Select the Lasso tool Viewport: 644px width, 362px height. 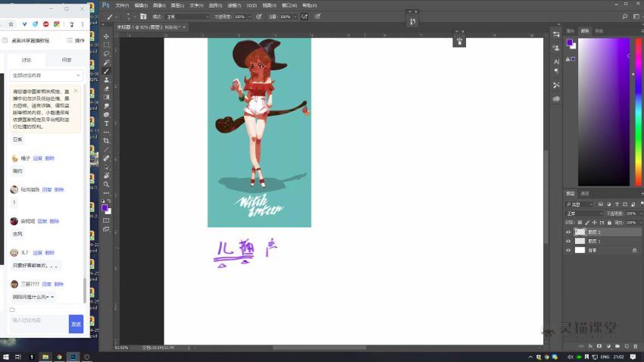(x=106, y=54)
